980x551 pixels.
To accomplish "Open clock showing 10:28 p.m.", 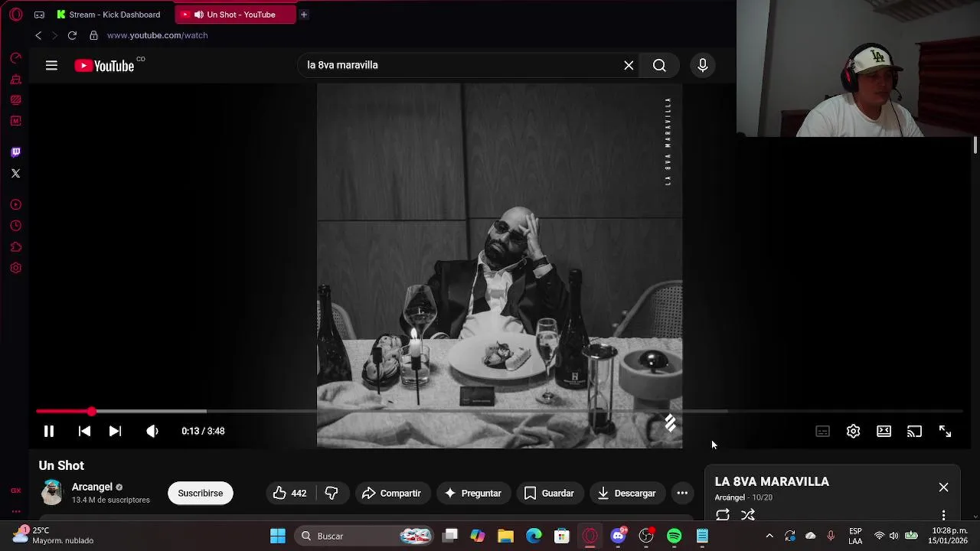I will pyautogui.click(x=949, y=536).
